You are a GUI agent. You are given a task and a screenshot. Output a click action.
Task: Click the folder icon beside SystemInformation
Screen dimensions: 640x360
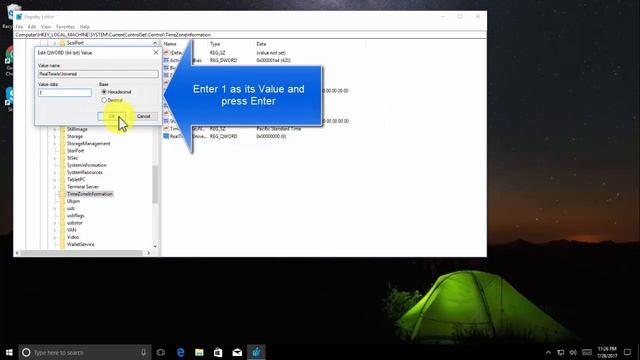pos(62,165)
